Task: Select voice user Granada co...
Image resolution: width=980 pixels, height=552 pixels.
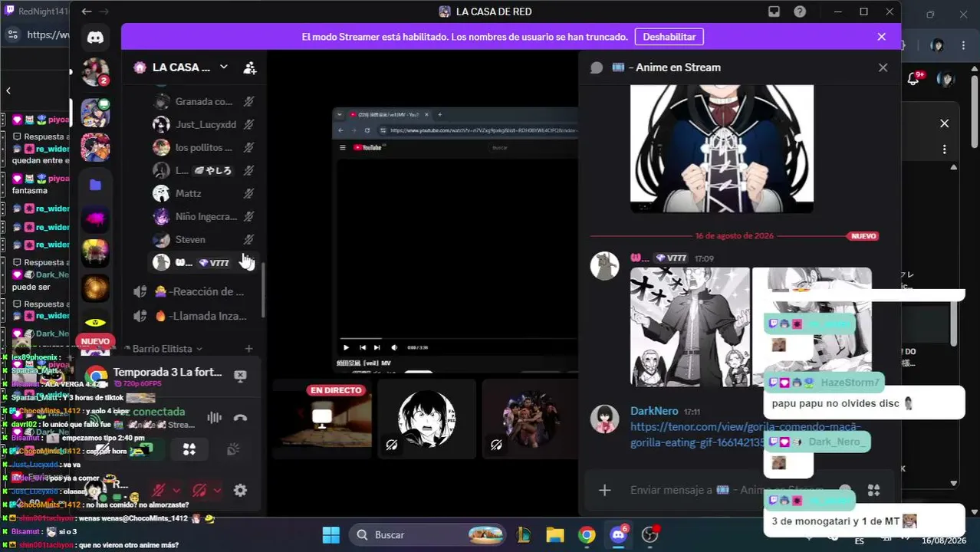Action: 204,101
